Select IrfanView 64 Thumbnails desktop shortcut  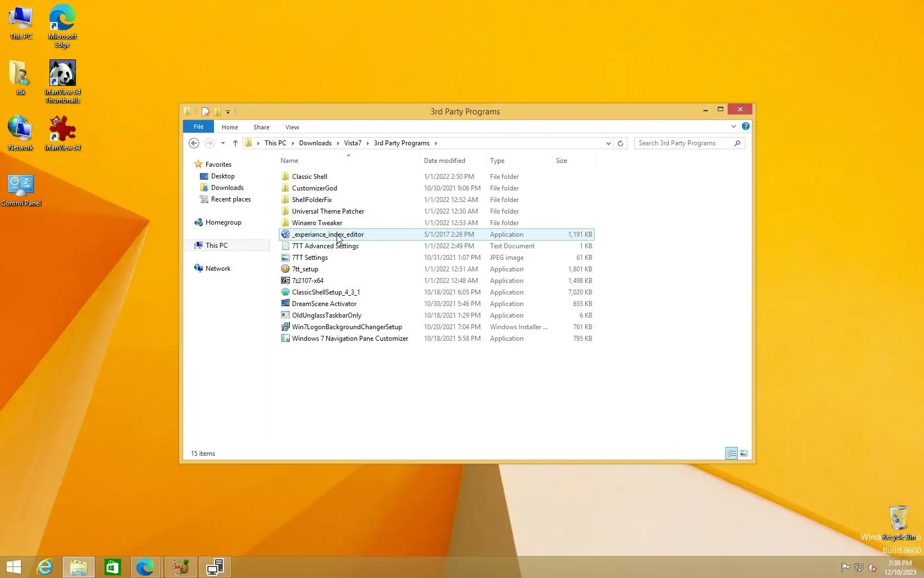point(62,81)
